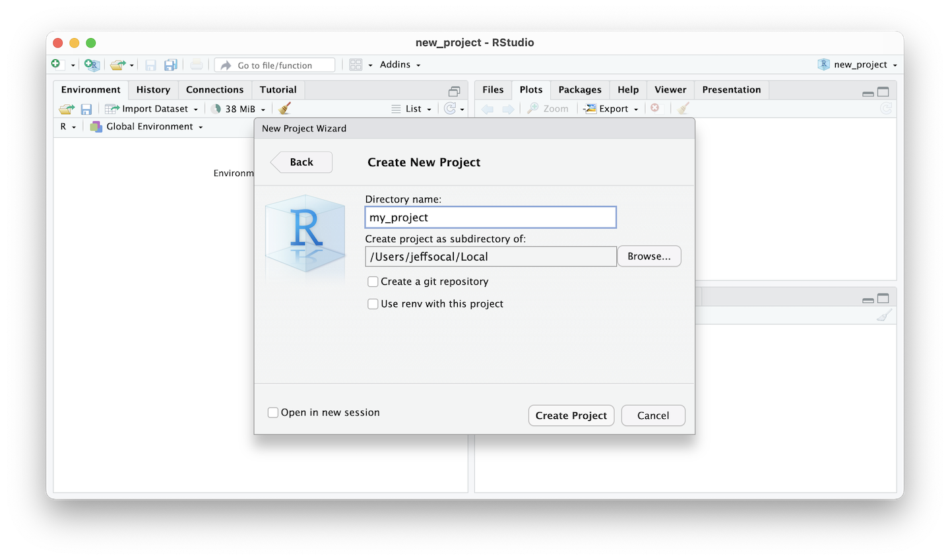Open the Tutorial tab

(x=278, y=90)
